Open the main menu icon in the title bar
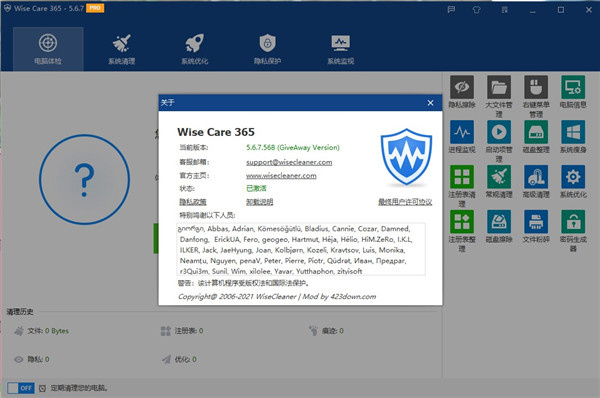Viewport: 600px width, 398px height. 504,10
